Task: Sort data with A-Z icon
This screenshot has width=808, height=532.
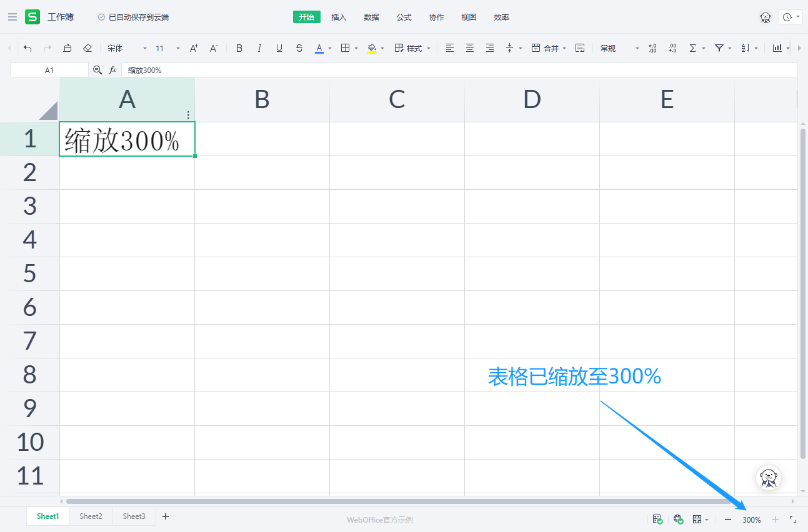Action: pos(745,48)
